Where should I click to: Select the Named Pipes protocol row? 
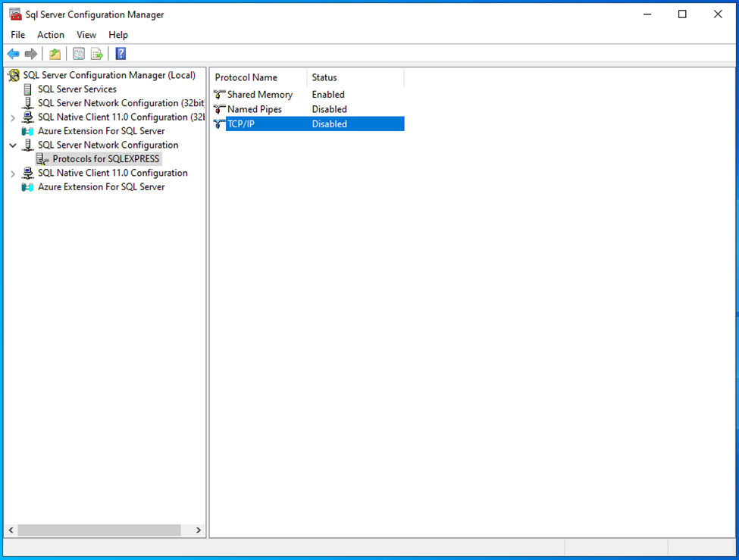pos(308,109)
